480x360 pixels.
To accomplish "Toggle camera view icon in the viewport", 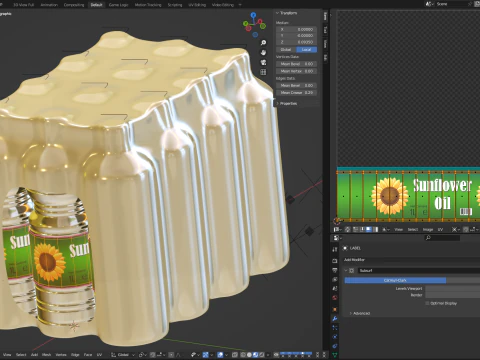I will [x=263, y=62].
